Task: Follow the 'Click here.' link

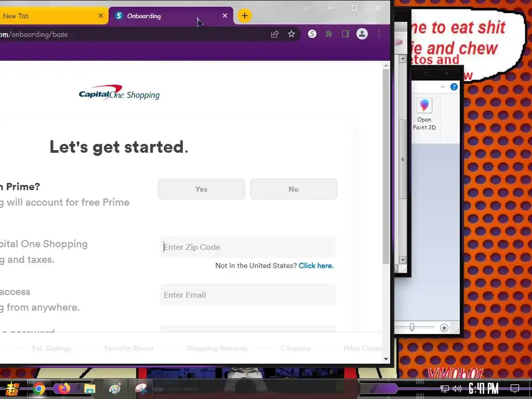Action: point(316,265)
